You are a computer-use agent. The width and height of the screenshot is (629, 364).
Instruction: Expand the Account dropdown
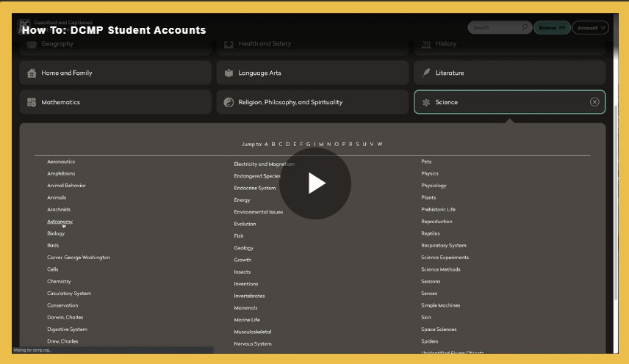click(x=591, y=28)
